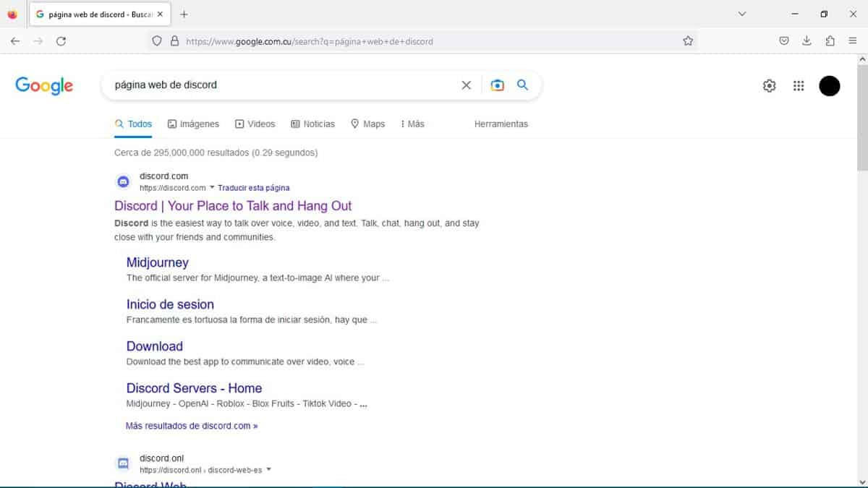Screen dimensions: 868x488
Task: Go back to the previous page
Action: tap(15, 41)
